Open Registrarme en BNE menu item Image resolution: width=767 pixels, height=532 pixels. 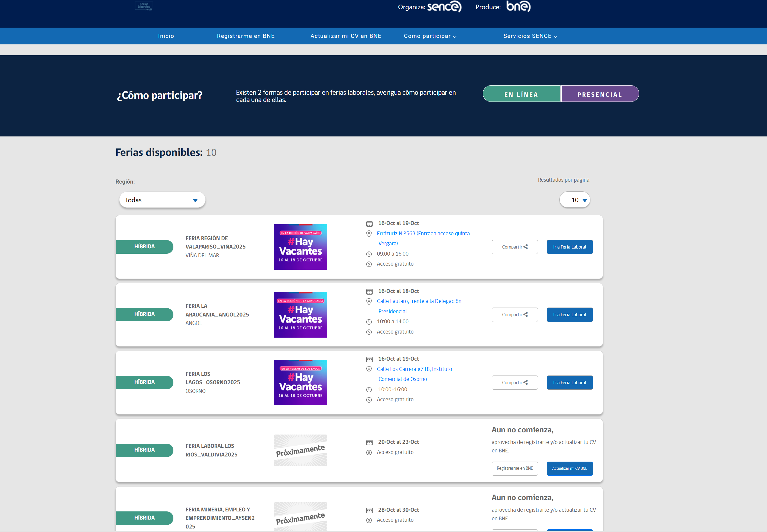coord(246,36)
